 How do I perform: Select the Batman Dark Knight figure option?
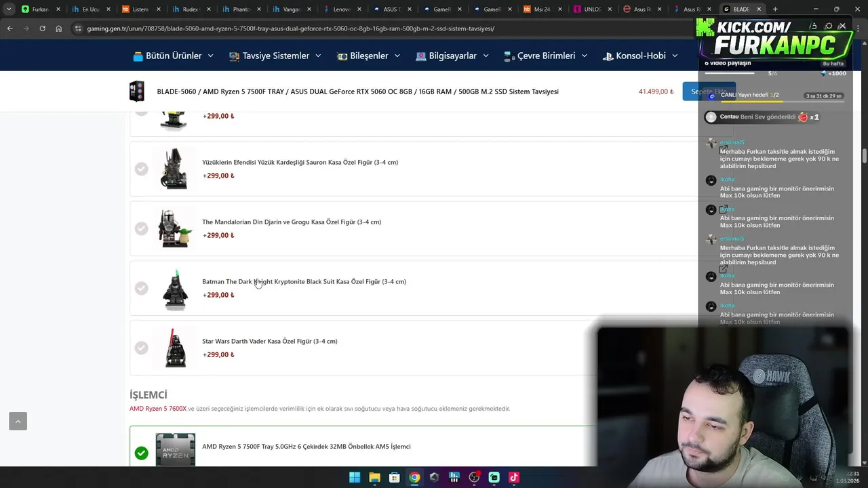(x=141, y=288)
